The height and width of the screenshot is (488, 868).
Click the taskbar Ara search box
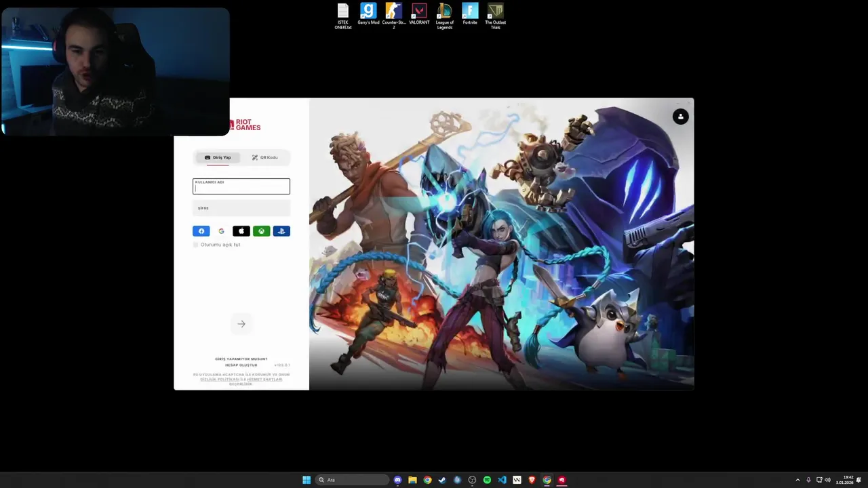tap(353, 480)
